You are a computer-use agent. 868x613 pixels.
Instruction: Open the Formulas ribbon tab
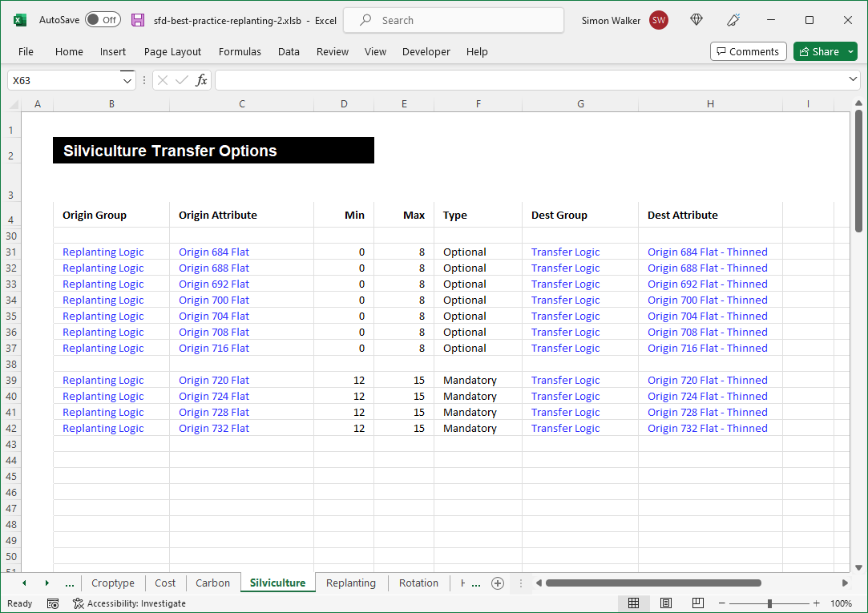pyautogui.click(x=240, y=51)
